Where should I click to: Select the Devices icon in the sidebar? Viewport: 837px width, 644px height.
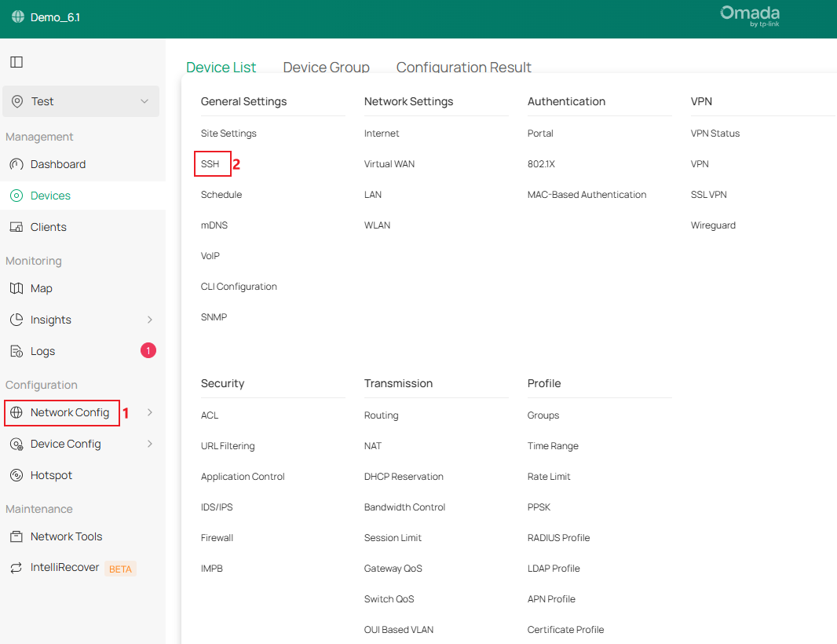pos(16,196)
